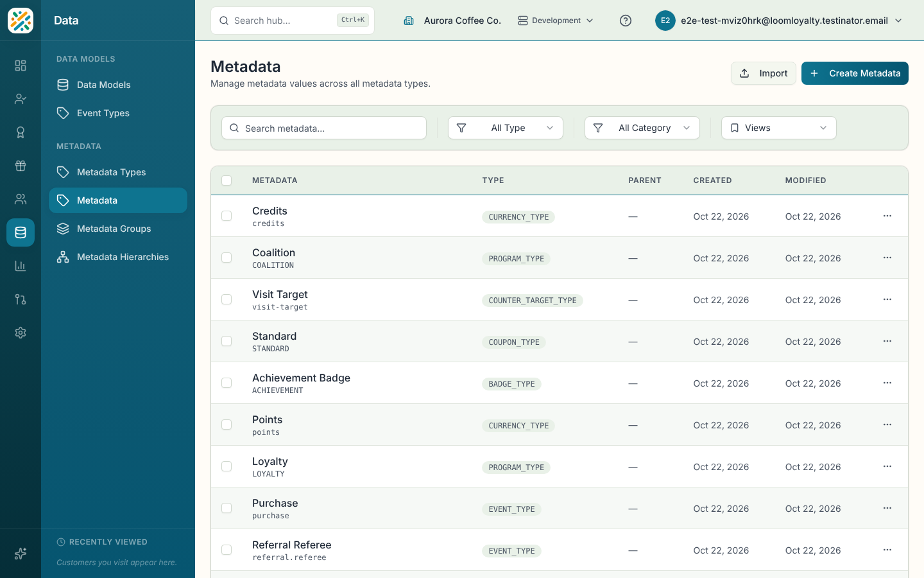Open the workflow branch icon in left rail

pyautogui.click(x=21, y=299)
